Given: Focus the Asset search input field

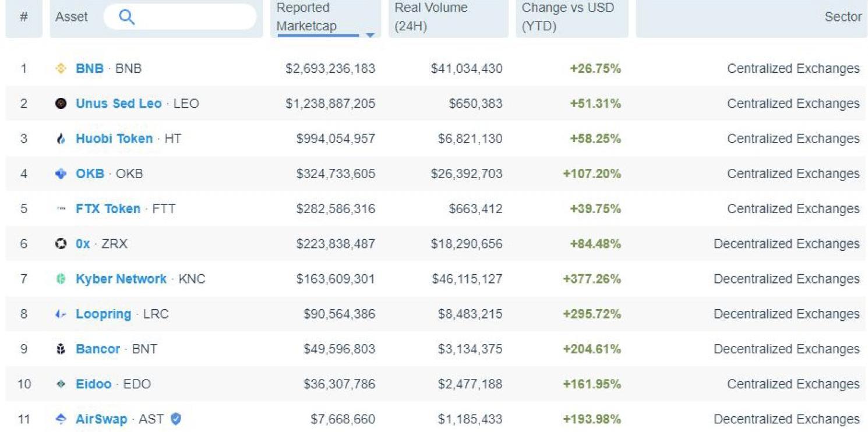Looking at the screenshot, I should (x=192, y=17).
